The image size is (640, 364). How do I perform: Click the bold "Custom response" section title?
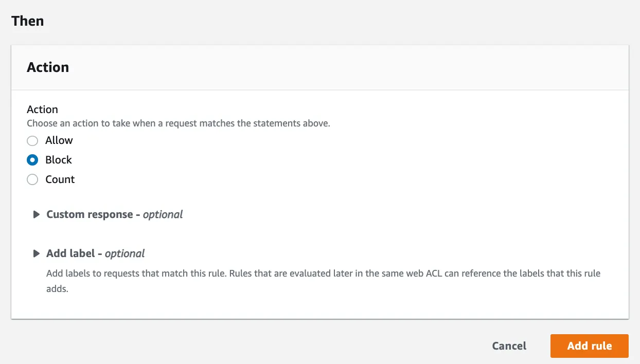point(90,214)
